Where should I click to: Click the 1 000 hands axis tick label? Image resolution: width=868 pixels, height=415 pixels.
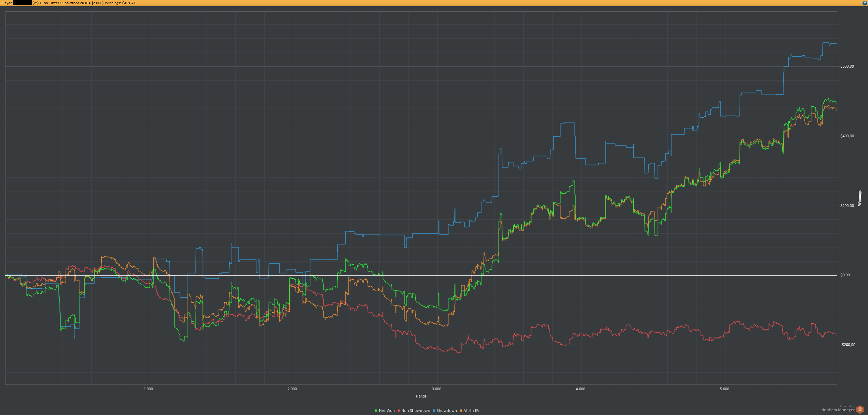click(x=148, y=389)
